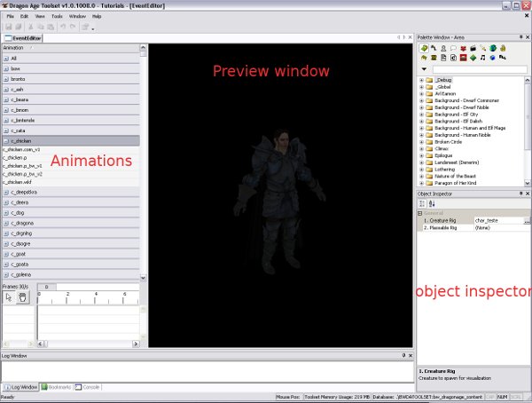Expand the c_deepstlkra animation group
Screen dimensions: 532x403
click(x=6, y=192)
